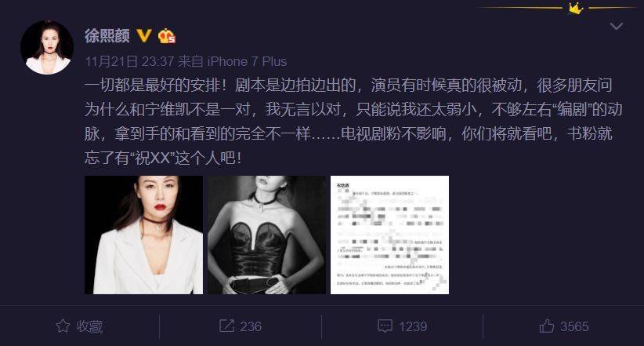This screenshot has width=644, height=346.
Task: Click the membership crown badge beside username
Action: pos(166,36)
